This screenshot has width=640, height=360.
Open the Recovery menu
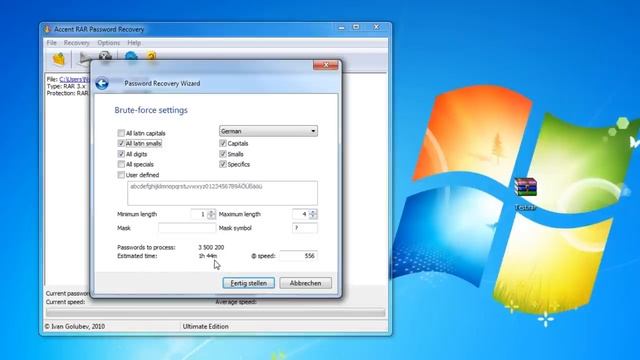(x=76, y=42)
